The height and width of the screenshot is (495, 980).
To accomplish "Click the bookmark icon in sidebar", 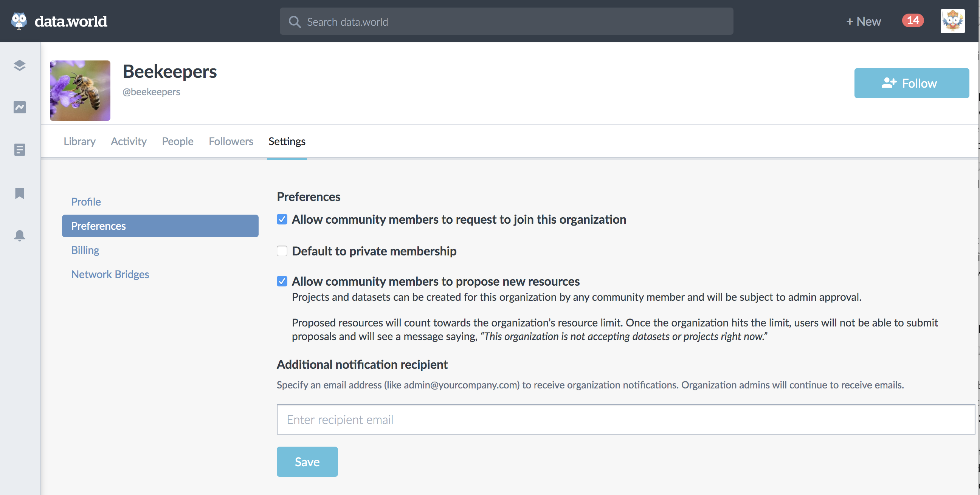I will pos(20,193).
